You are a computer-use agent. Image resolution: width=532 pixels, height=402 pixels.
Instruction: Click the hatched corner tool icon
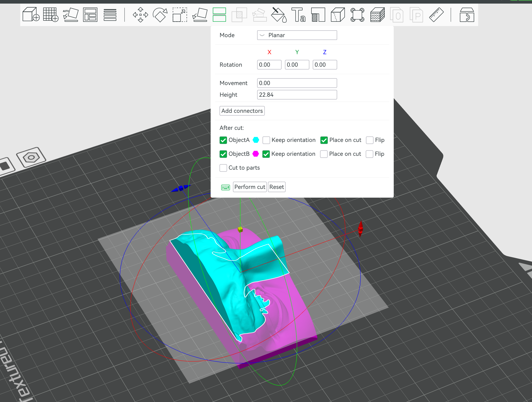click(318, 15)
